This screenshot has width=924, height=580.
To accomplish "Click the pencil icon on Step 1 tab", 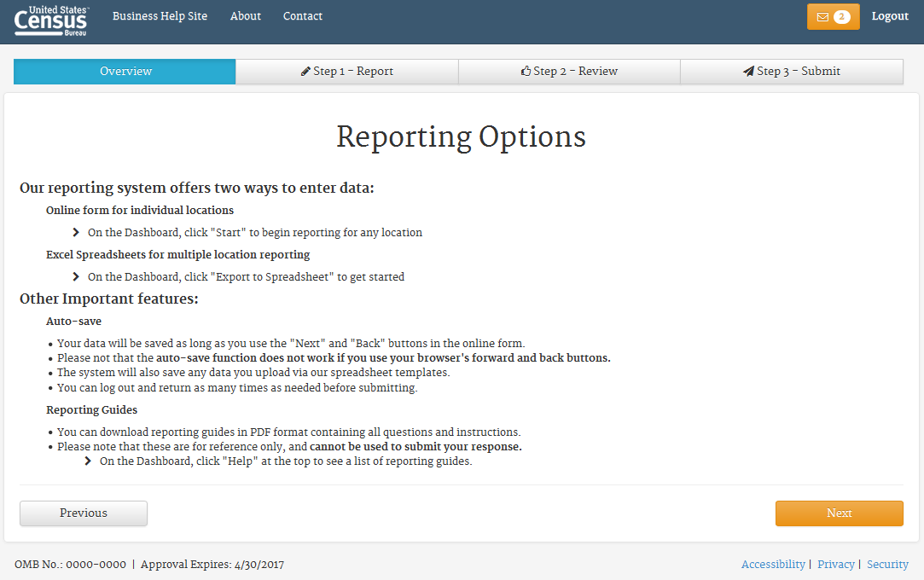I will 305,72.
